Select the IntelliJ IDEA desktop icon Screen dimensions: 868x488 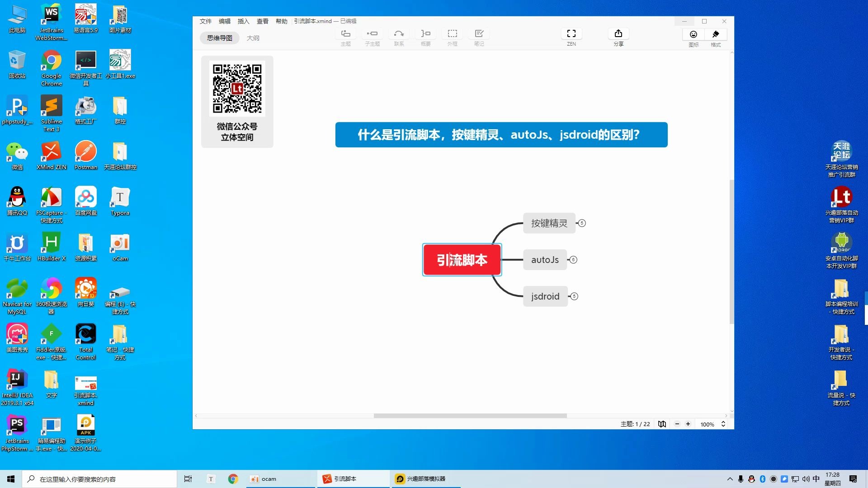click(17, 388)
